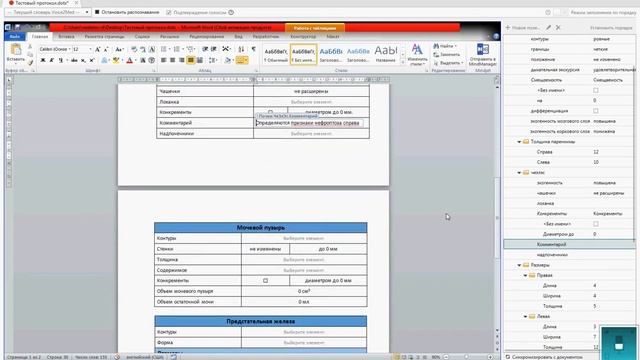The image size is (640, 360).
Task: Click the add new field (Новое поле) button
Action: (522, 27)
